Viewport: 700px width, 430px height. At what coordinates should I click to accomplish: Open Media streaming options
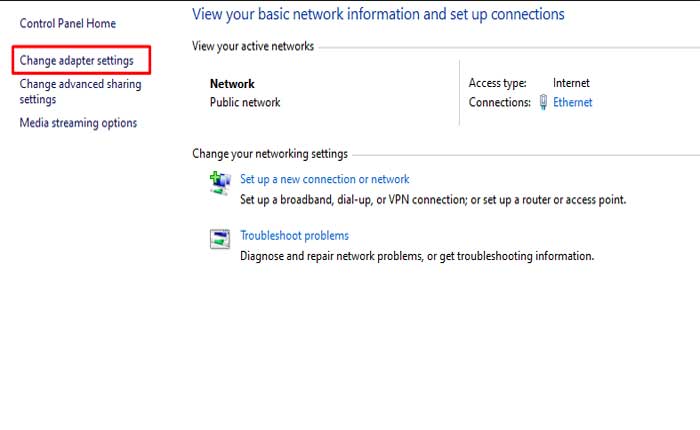(78, 123)
